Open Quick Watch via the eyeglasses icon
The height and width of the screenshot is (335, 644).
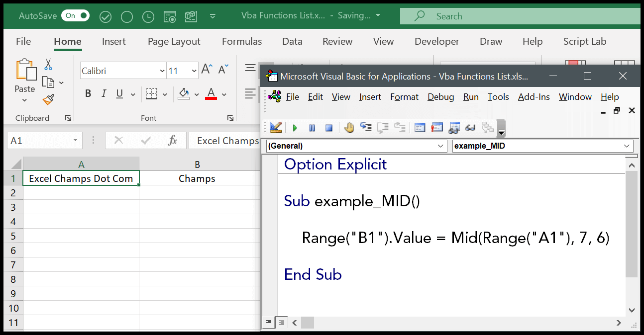click(470, 128)
